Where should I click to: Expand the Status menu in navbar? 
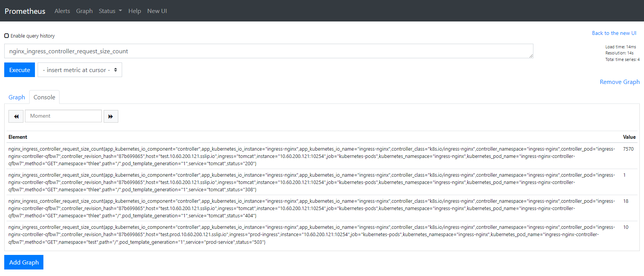click(x=110, y=11)
